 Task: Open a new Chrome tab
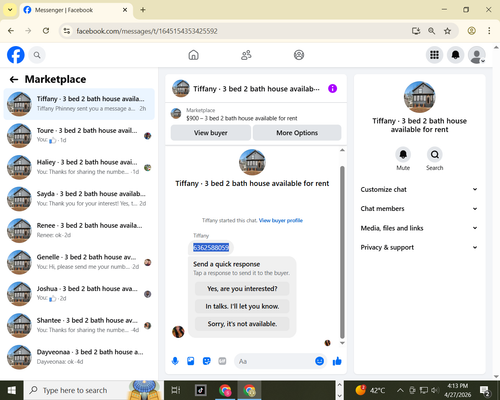coord(143,10)
